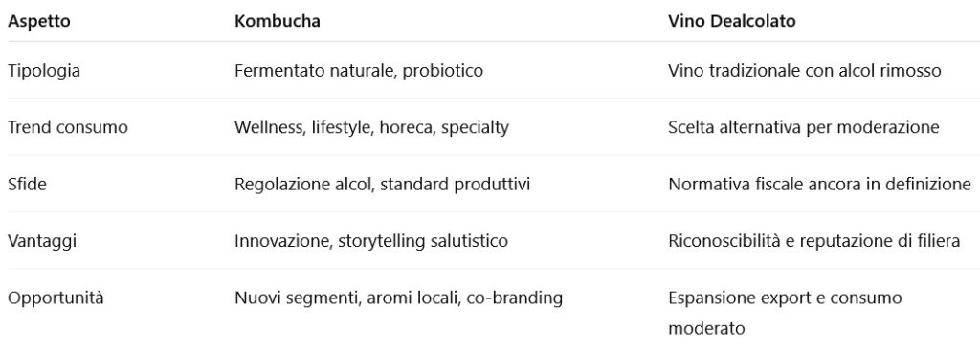
Task: Click the cell 'Normativa fiscale ancora in definizione'
Action: [x=819, y=185]
